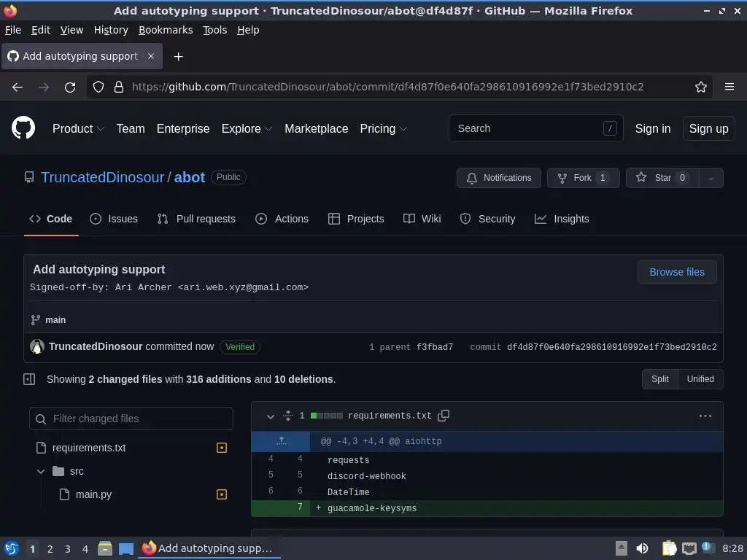This screenshot has height=560, width=747.
Task: Toggle the file tree sidebar icon
Action: click(x=29, y=379)
